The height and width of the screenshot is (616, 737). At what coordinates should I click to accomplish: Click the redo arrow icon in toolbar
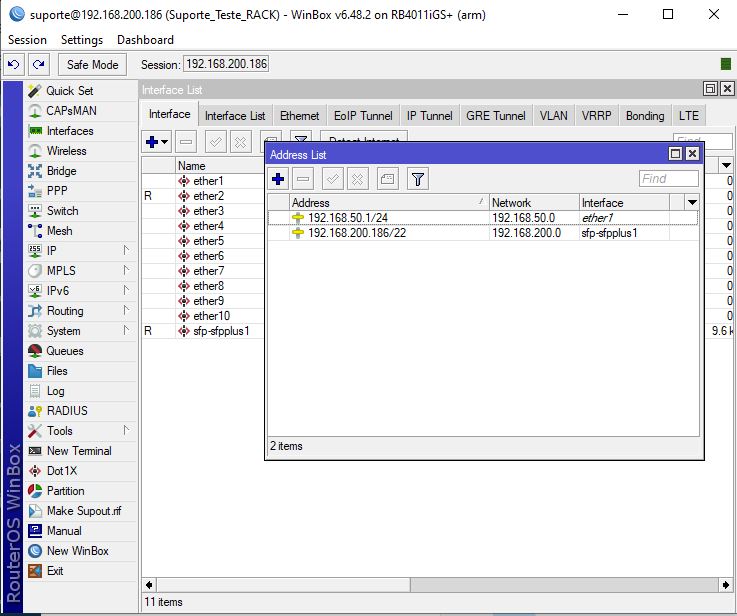[x=38, y=64]
